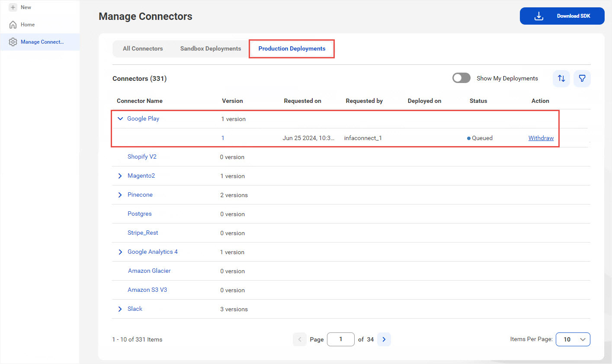Viewport: 612px width, 364px height.
Task: Expand the Google Analytics 4 row
Action: click(120, 252)
